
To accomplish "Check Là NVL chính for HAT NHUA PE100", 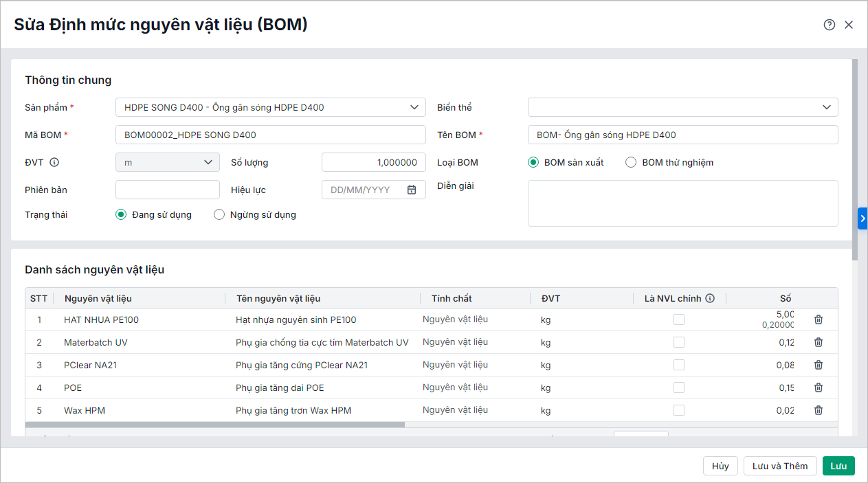I will click(x=679, y=319).
